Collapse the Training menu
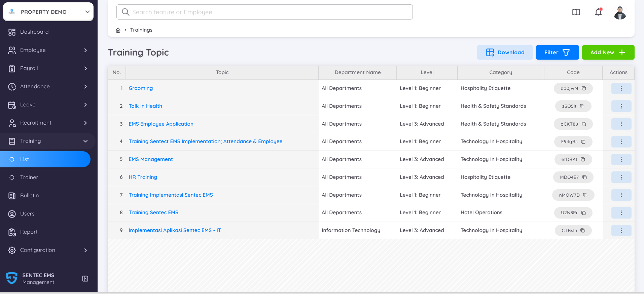 (47, 141)
